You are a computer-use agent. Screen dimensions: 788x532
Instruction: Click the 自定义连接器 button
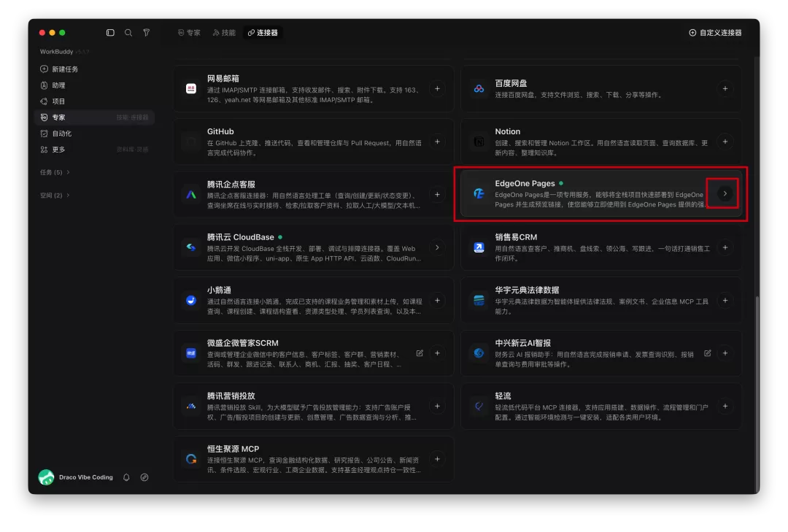click(715, 33)
